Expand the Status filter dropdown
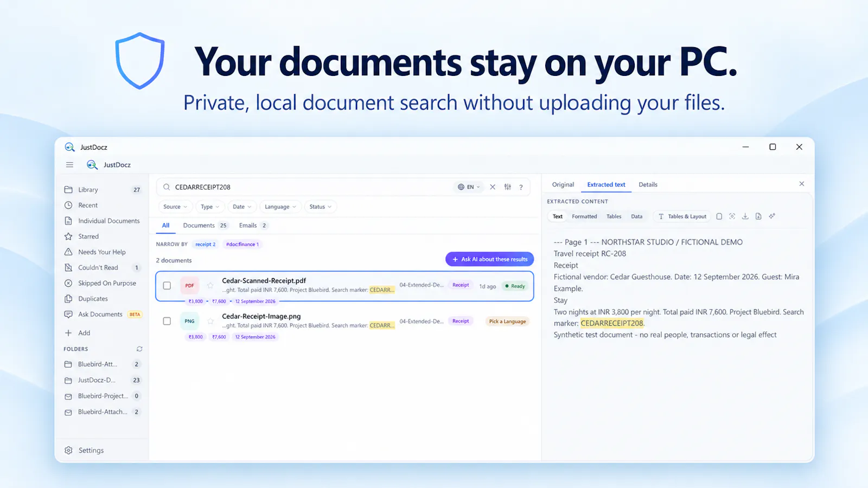The width and height of the screenshot is (868, 488). click(321, 207)
